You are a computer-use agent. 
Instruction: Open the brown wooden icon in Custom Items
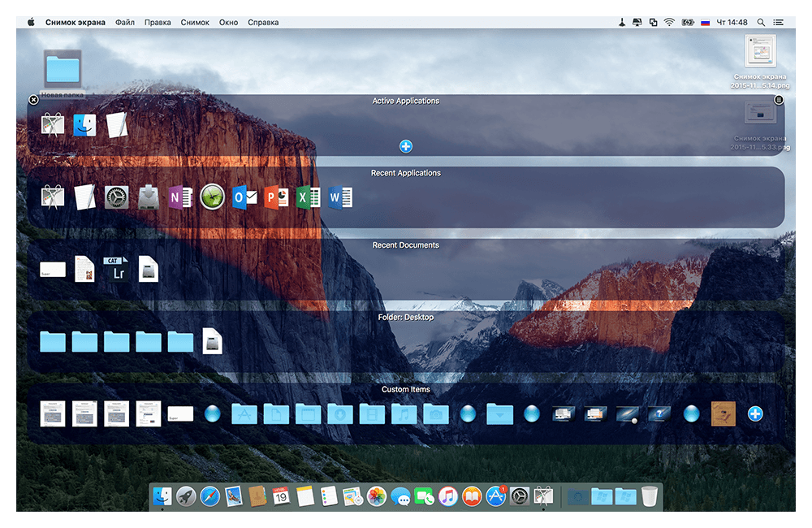[x=723, y=414]
